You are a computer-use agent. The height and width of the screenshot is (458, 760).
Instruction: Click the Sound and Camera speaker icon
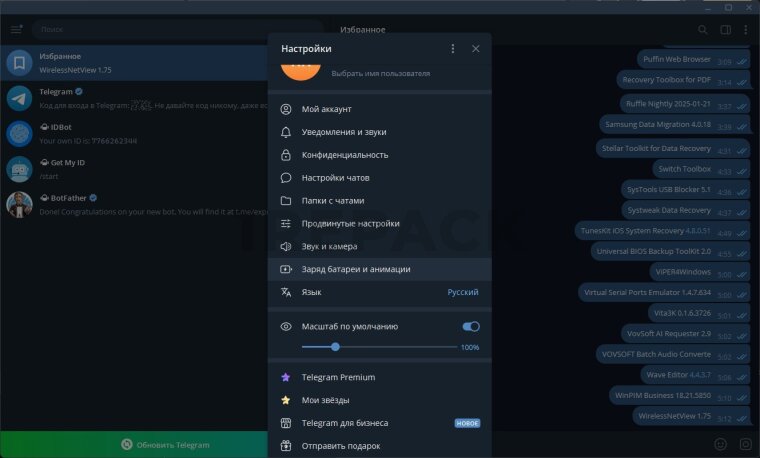pos(286,246)
